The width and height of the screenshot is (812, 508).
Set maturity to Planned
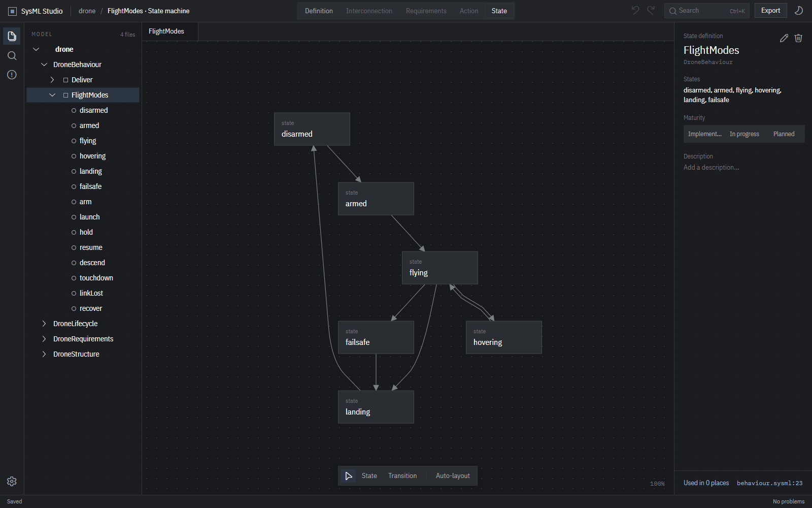[x=784, y=134]
